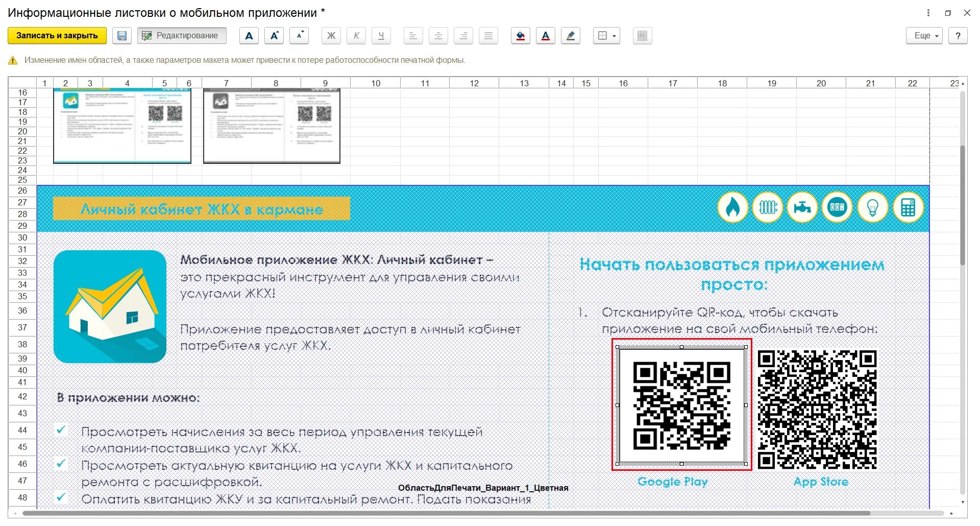Align text to the right
Viewport: 980px width, 526px height.
coord(463,36)
